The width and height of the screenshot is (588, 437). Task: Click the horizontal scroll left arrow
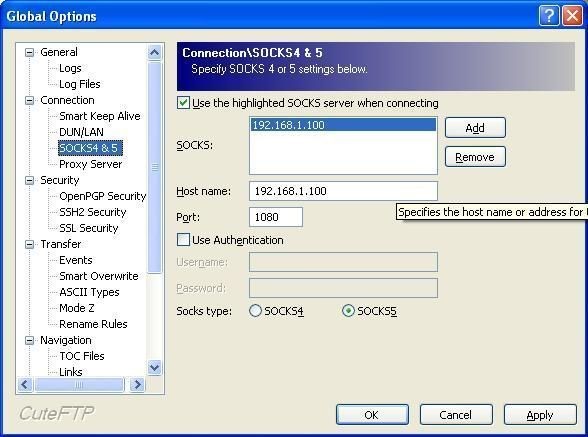25,384
